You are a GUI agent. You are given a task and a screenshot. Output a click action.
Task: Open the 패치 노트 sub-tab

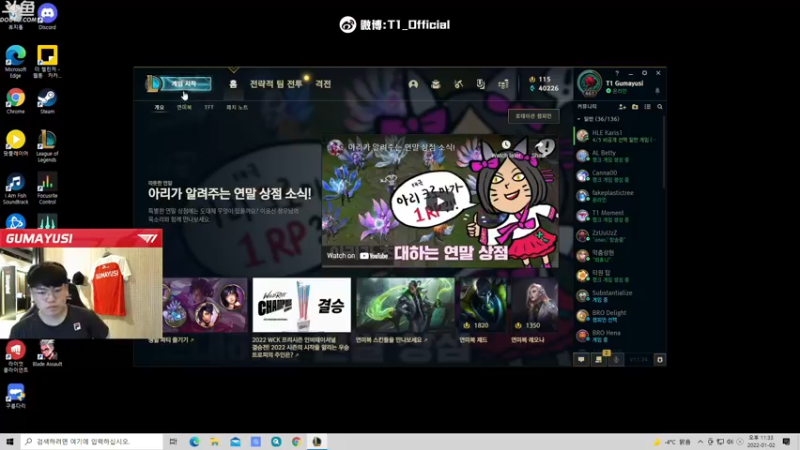(237, 107)
